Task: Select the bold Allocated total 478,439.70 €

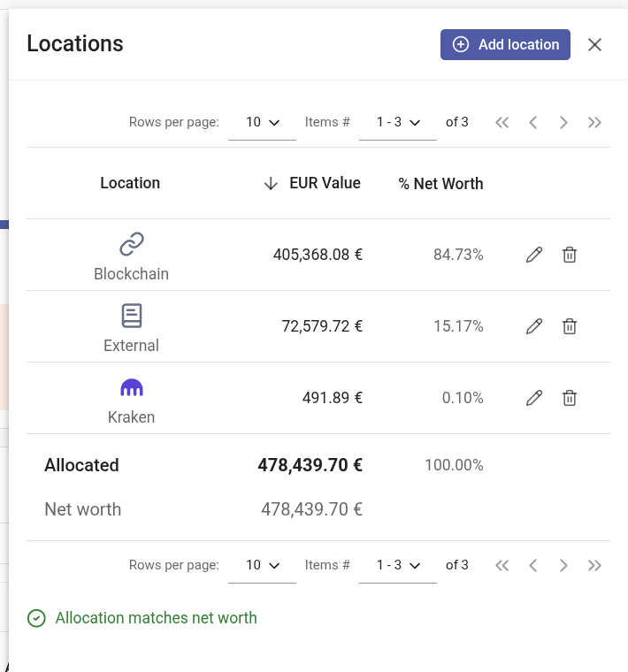Action: pyautogui.click(x=310, y=465)
